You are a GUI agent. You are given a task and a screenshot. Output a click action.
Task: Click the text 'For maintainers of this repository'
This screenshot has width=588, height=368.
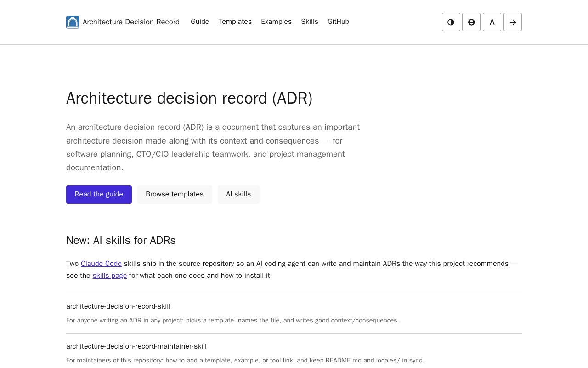[114, 360]
